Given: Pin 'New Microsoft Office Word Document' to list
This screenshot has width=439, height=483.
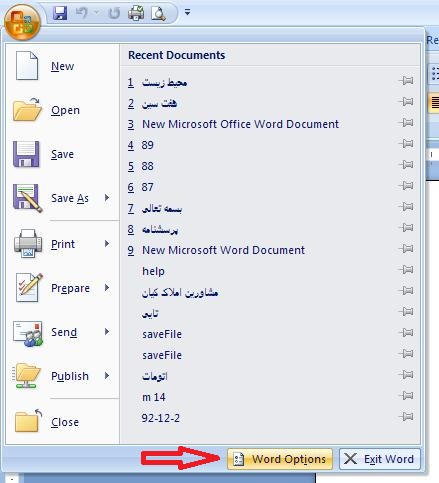Looking at the screenshot, I should click(x=406, y=122).
